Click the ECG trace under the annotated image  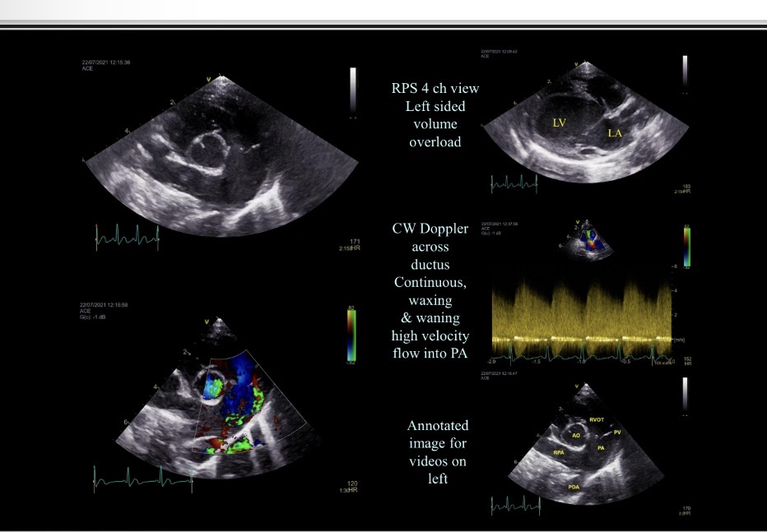(x=515, y=505)
